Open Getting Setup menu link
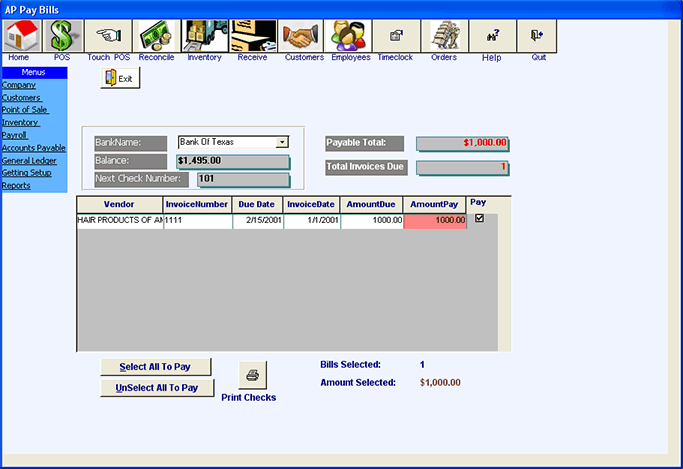The height and width of the screenshot is (469, 683). point(27,172)
